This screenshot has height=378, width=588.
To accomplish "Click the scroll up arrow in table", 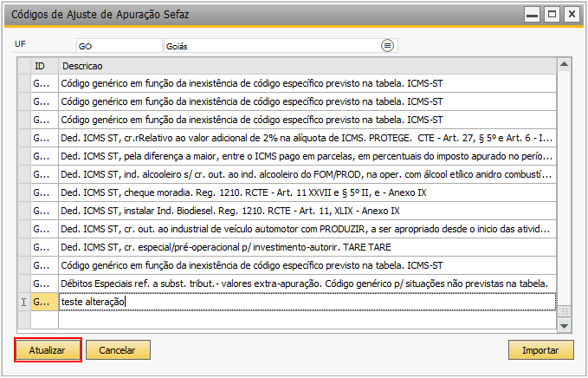I will click(564, 65).
